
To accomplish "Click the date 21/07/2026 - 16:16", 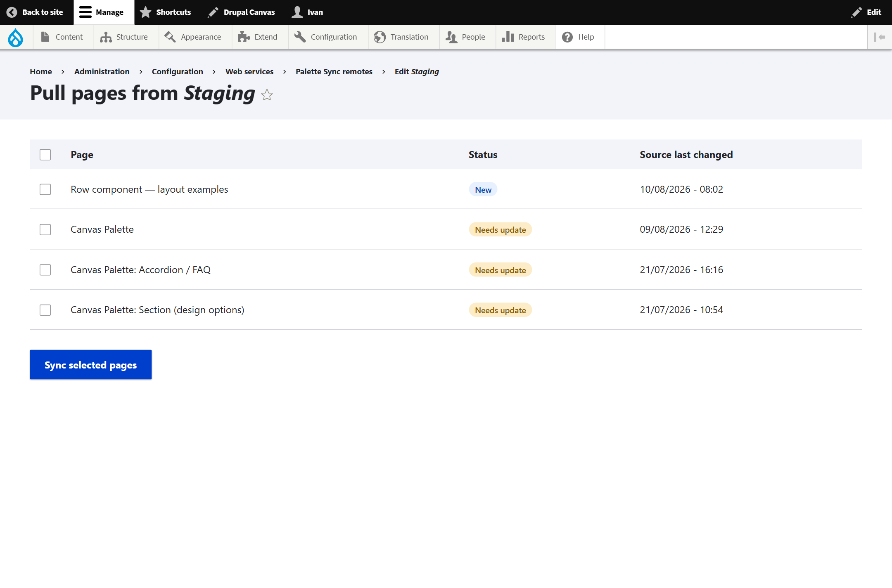I will coord(681,270).
